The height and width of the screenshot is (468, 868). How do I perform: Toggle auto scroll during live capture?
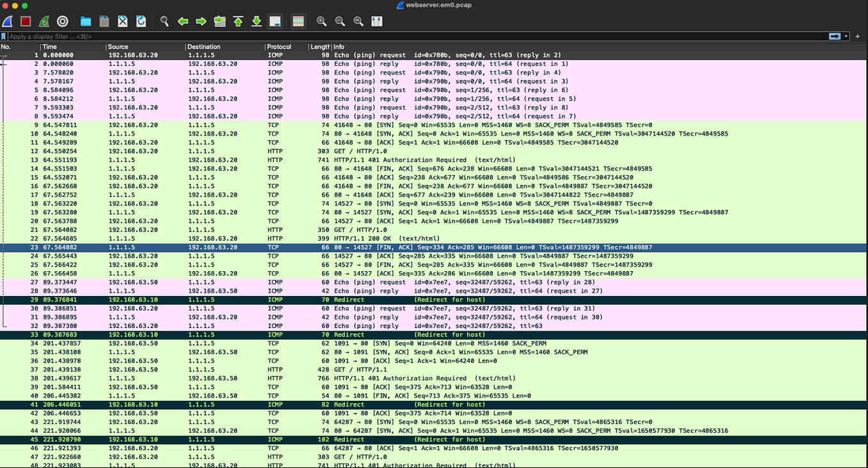pyautogui.click(x=275, y=21)
